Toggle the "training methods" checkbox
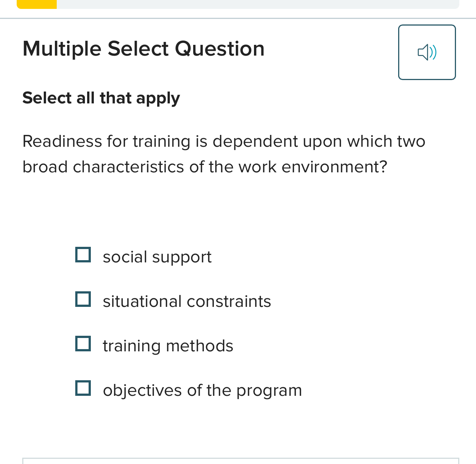 (83, 344)
